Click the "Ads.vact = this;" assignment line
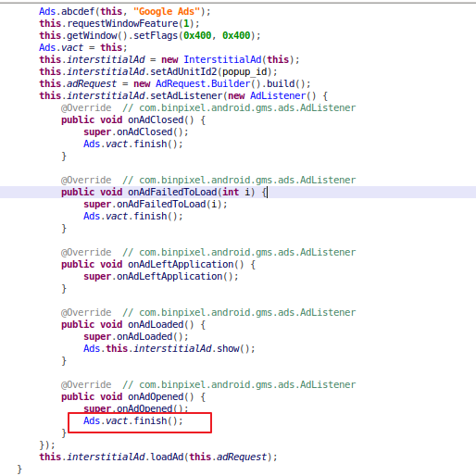This screenshot has height=476, width=476. (83, 47)
